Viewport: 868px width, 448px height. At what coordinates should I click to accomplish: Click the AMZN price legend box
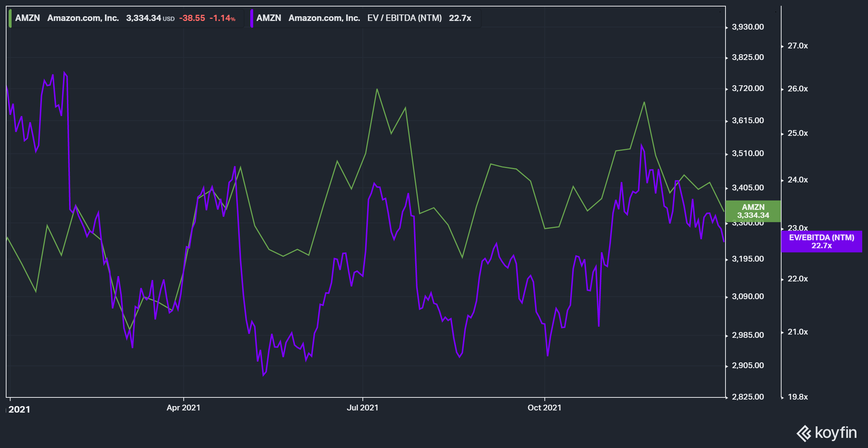[126, 18]
